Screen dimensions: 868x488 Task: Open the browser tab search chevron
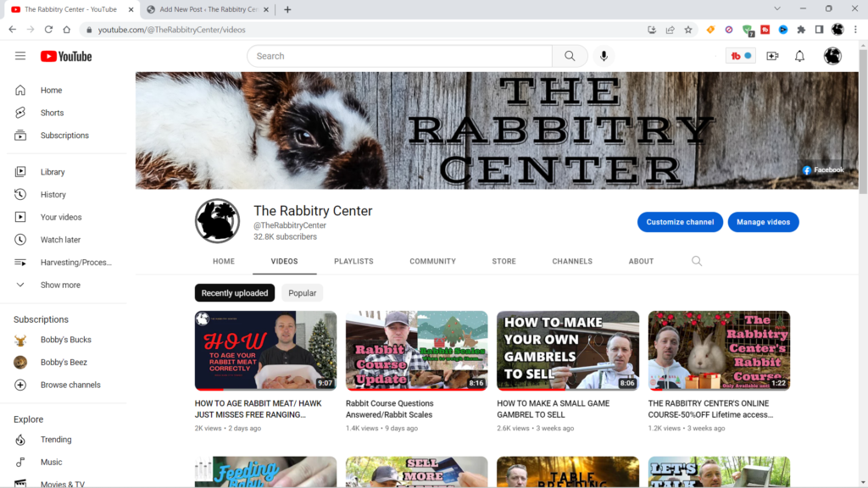coord(776,8)
